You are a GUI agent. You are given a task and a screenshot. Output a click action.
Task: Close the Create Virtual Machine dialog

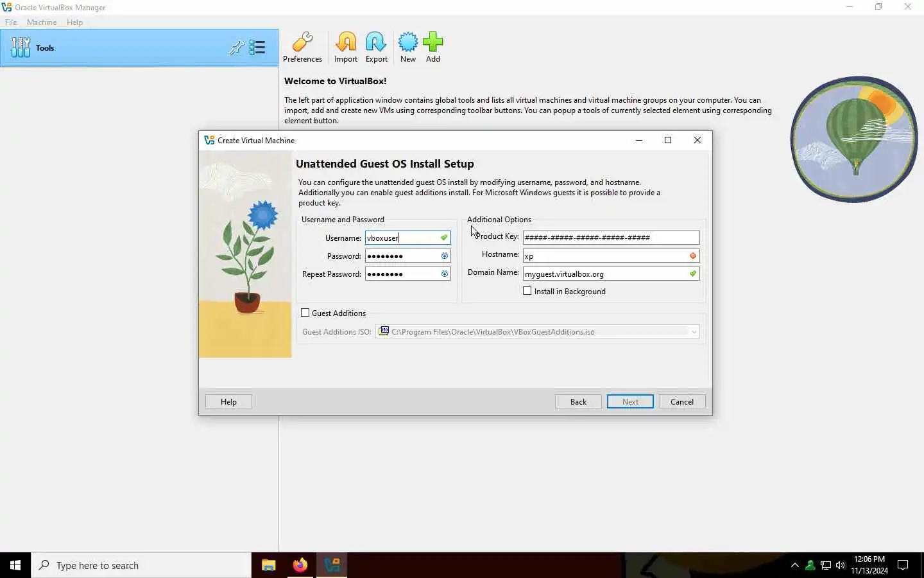tap(697, 140)
